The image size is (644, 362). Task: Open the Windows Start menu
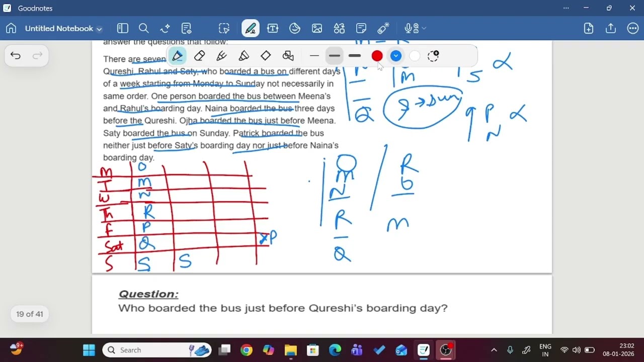[89, 350]
